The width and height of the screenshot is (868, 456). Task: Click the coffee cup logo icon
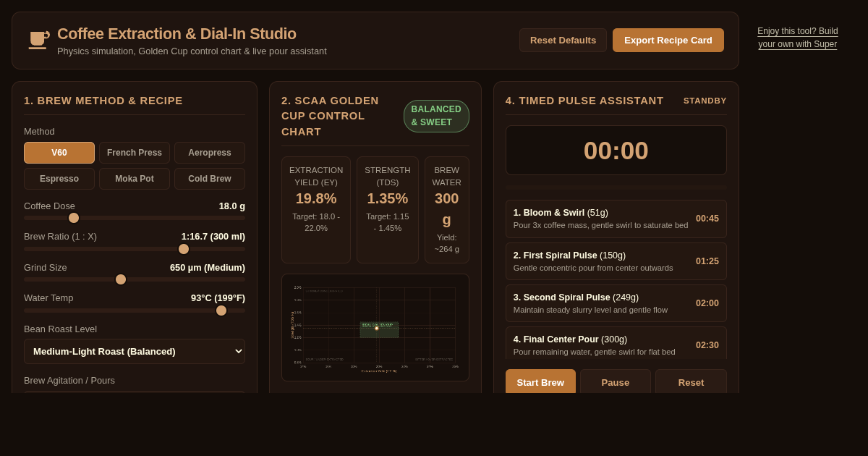pos(38,40)
